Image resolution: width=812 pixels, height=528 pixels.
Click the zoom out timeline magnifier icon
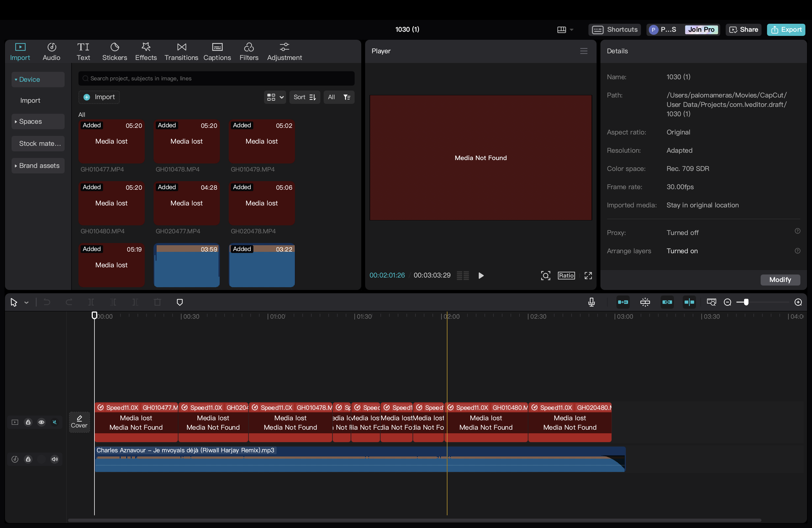click(x=727, y=302)
